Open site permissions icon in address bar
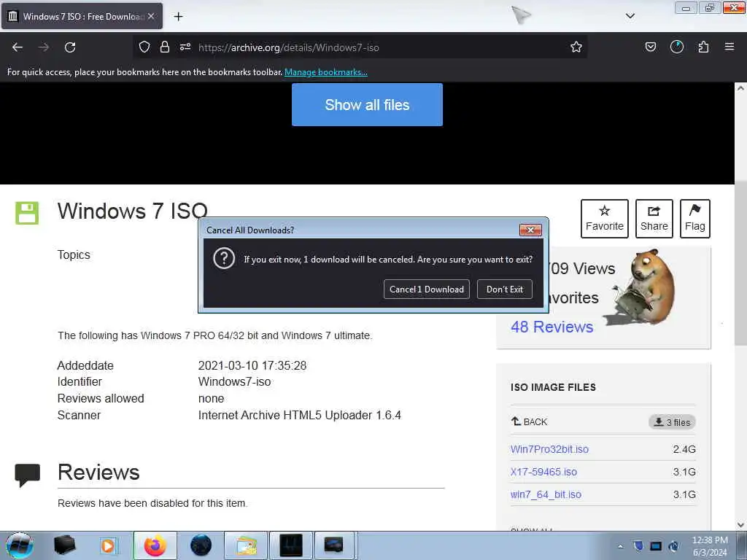747x560 pixels. (185, 47)
